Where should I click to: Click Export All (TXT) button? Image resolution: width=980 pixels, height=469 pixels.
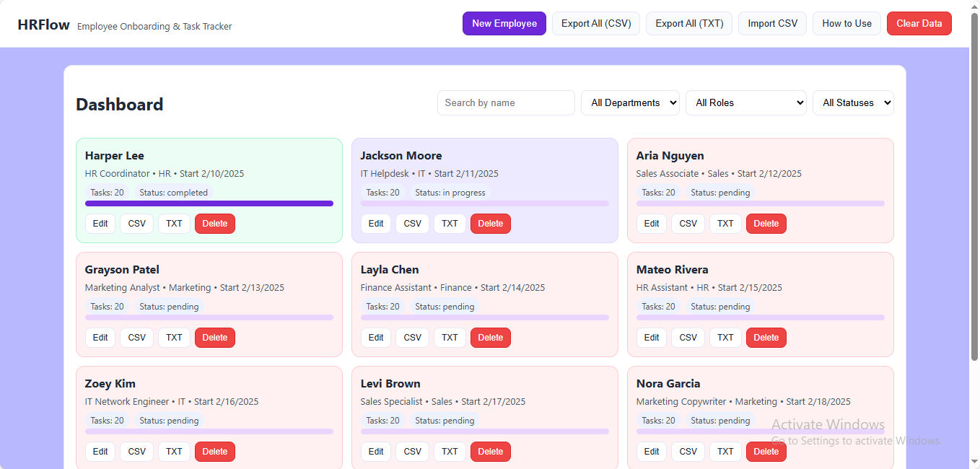pyautogui.click(x=688, y=23)
